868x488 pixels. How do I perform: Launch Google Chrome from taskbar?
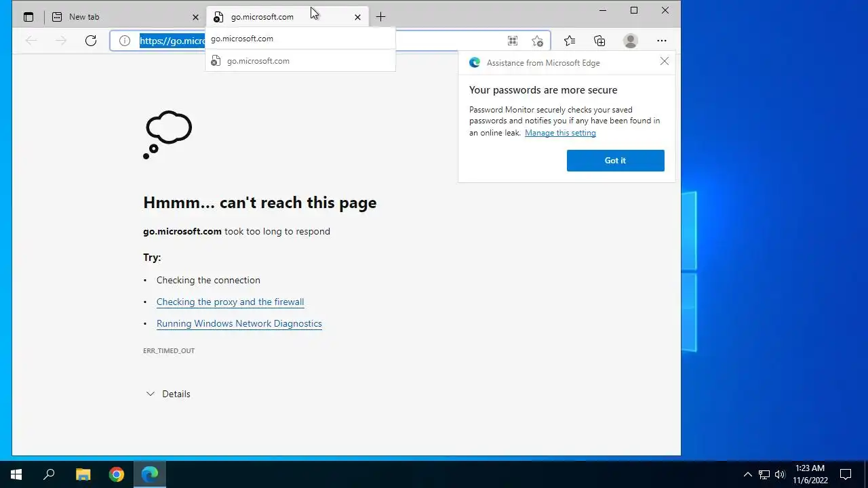tap(117, 474)
